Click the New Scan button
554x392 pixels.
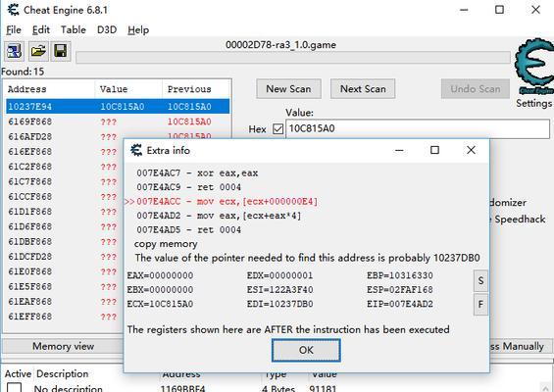[288, 88]
